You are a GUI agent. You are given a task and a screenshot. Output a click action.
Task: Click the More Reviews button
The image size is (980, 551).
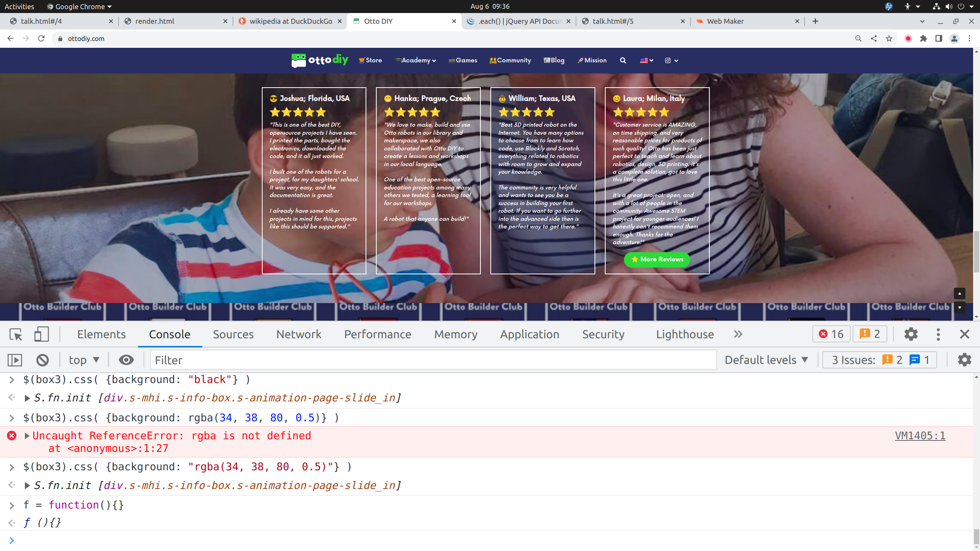657,259
